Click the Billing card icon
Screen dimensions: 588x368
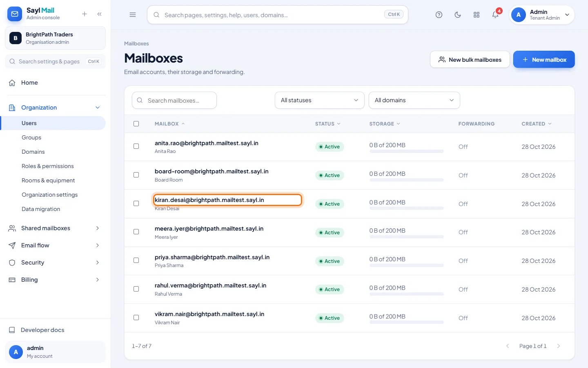coord(12,280)
